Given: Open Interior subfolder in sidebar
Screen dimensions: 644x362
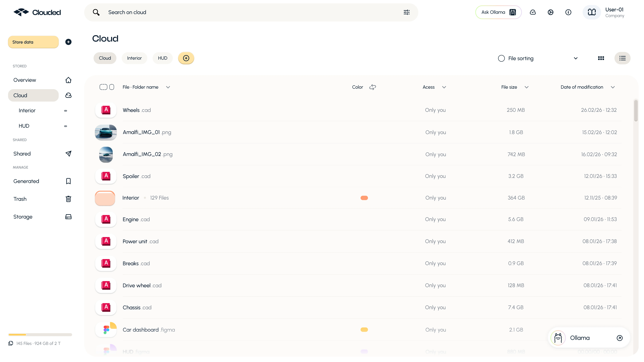Looking at the screenshot, I should (27, 111).
